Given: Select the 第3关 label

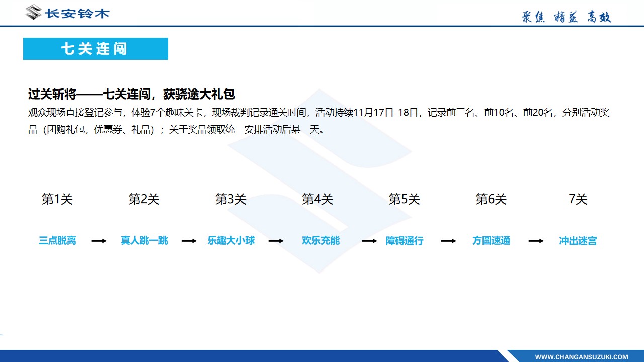Looking at the screenshot, I should tap(231, 199).
